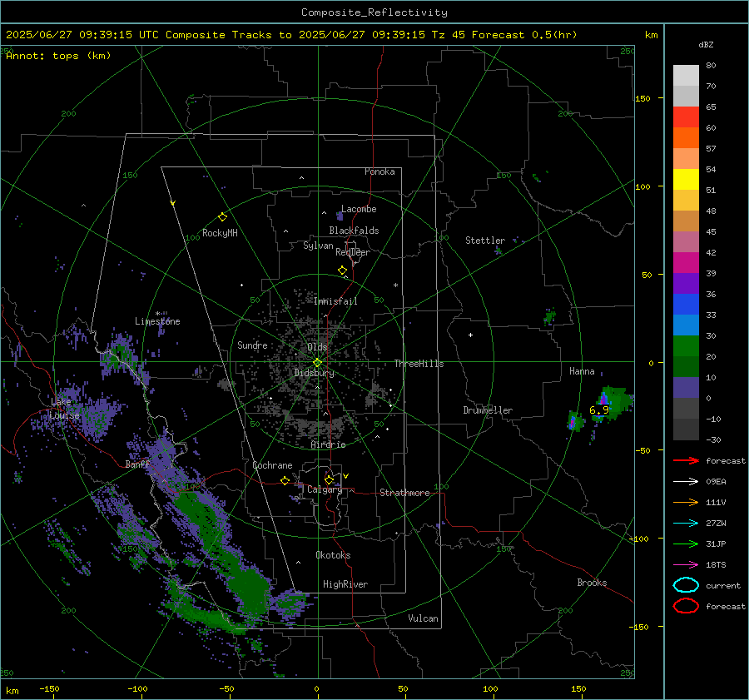
Task: Click the Sundre label
Action: pyautogui.click(x=252, y=345)
